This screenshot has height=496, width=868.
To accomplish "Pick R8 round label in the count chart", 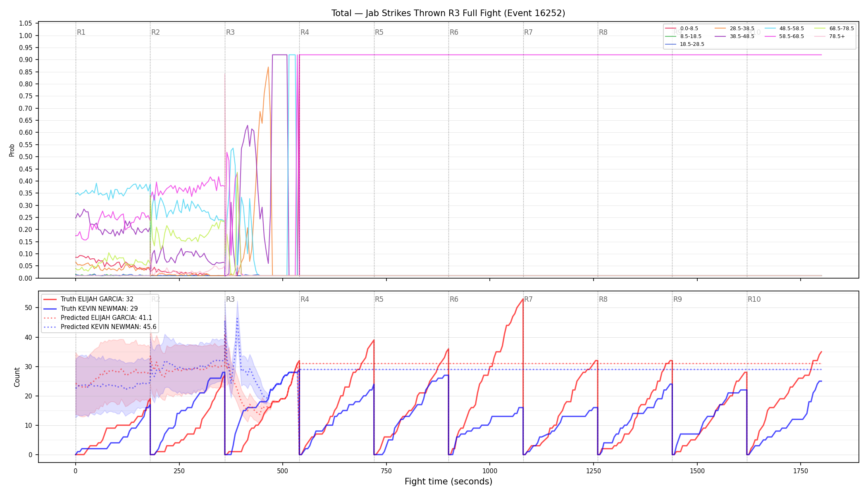I will pyautogui.click(x=603, y=299).
